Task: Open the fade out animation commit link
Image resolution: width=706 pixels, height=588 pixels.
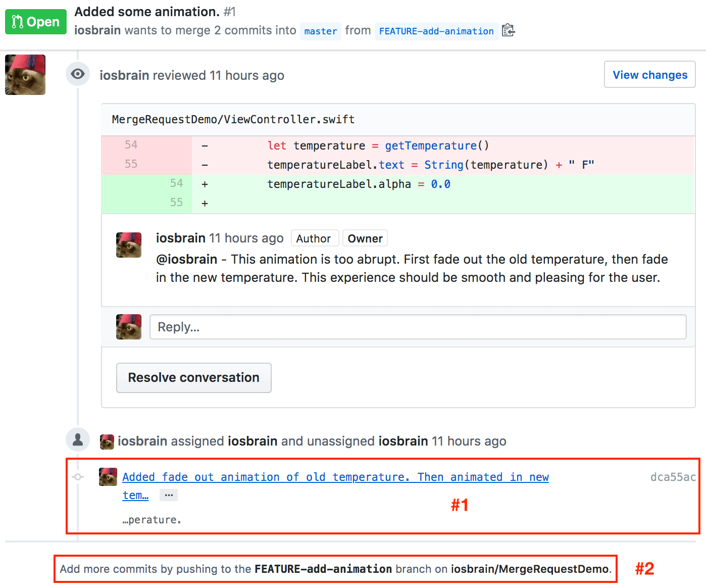Action: click(x=335, y=477)
